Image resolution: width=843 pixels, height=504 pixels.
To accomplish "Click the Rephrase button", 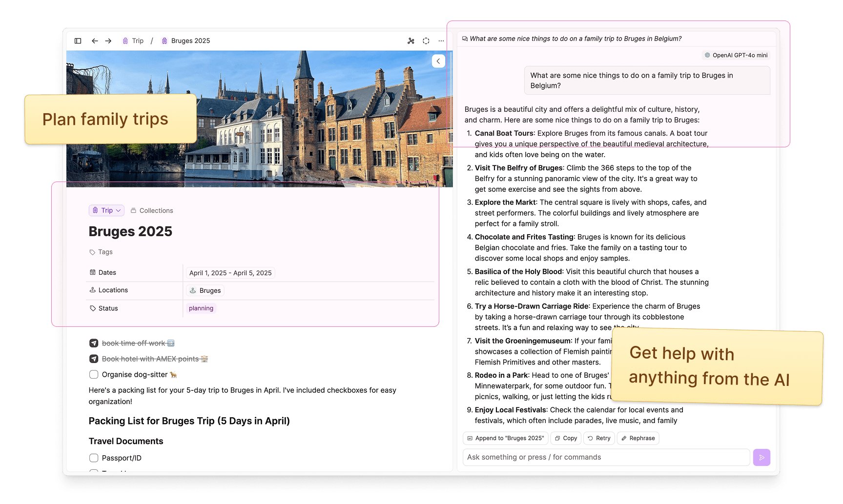I will point(638,438).
